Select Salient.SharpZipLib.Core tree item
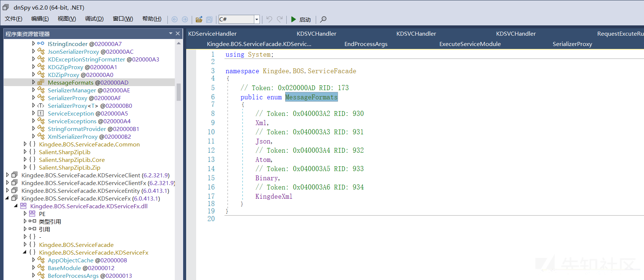The image size is (644, 280). [x=72, y=160]
